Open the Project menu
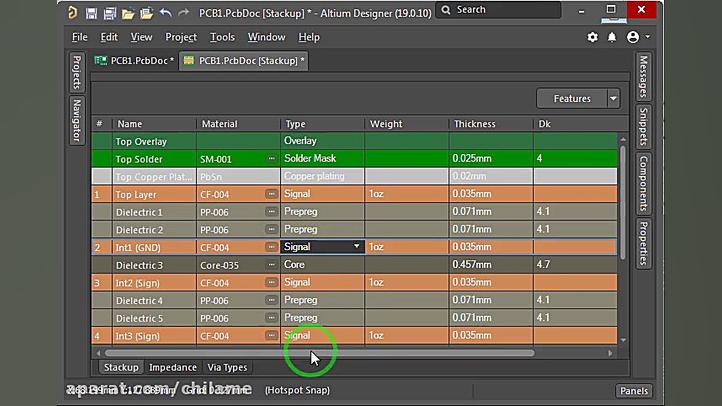The image size is (722, 406). pyautogui.click(x=181, y=37)
